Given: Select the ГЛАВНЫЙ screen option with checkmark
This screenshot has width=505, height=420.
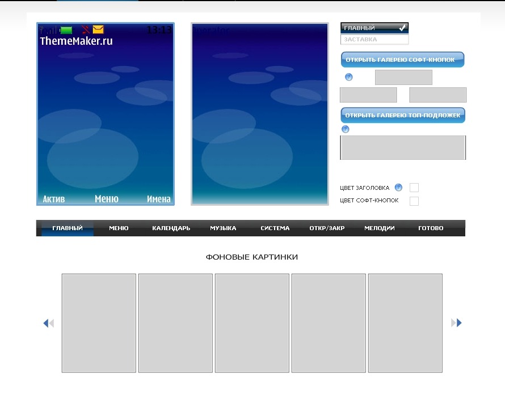Looking at the screenshot, I should pos(374,28).
